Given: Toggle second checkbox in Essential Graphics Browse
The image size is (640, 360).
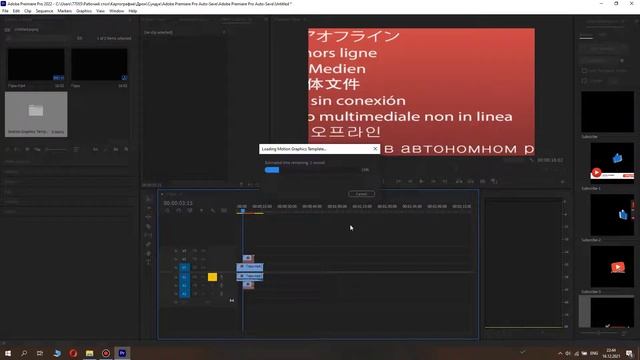Looking at the screenshot, I should pos(584,81).
